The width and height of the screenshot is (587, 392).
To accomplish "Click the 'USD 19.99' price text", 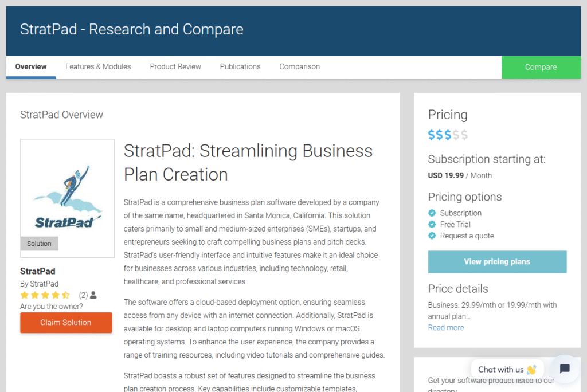I will (446, 175).
